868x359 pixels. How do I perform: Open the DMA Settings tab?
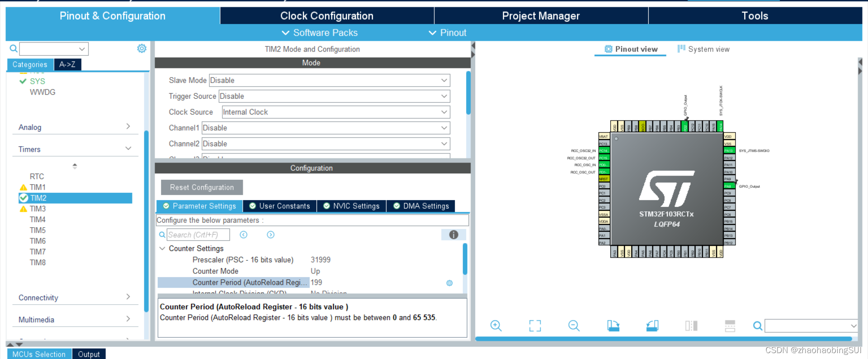[x=421, y=206]
